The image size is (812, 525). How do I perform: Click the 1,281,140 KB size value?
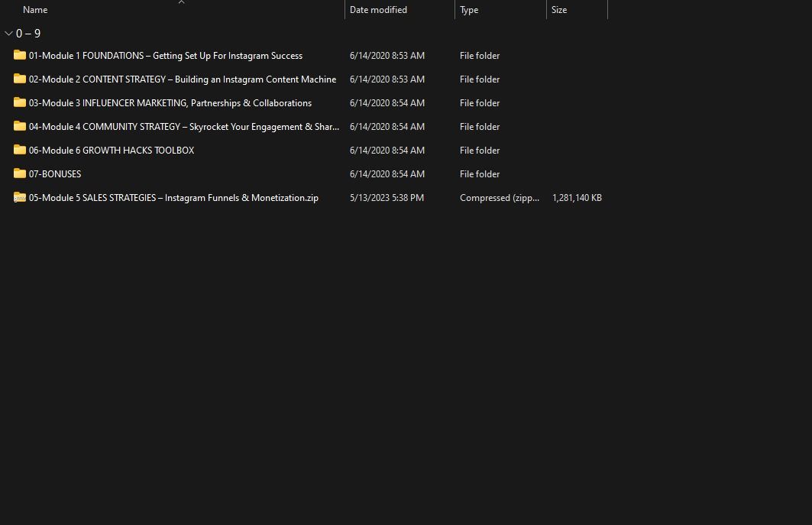[577, 198]
